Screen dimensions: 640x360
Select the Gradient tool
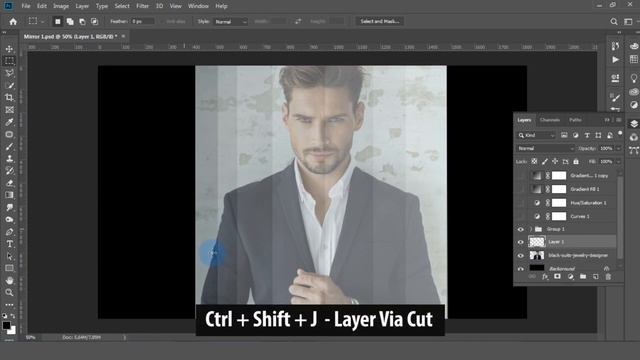[x=9, y=195]
